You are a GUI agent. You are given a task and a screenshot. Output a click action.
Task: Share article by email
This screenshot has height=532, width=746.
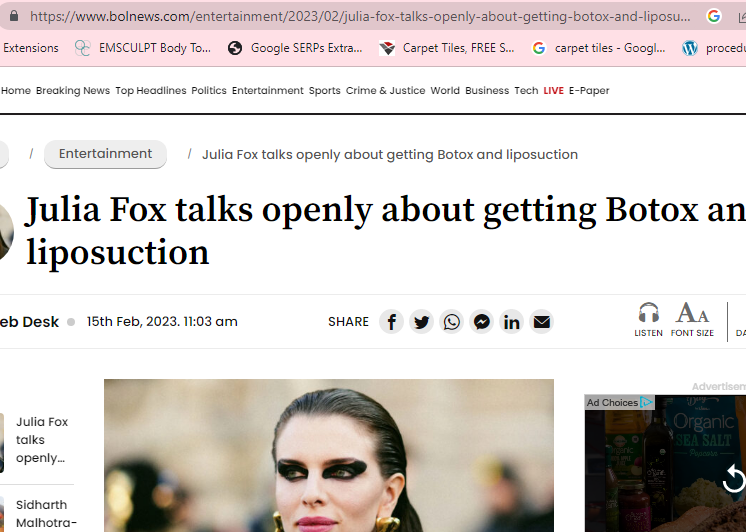(541, 322)
